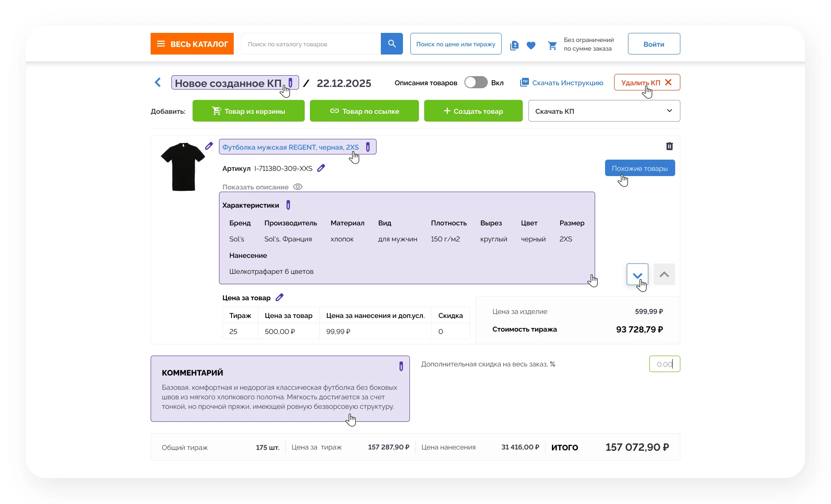Click Создать товар button

473,111
